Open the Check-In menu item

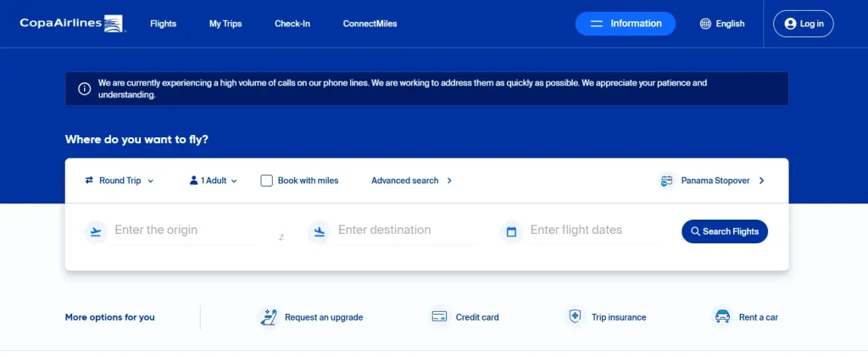[292, 24]
